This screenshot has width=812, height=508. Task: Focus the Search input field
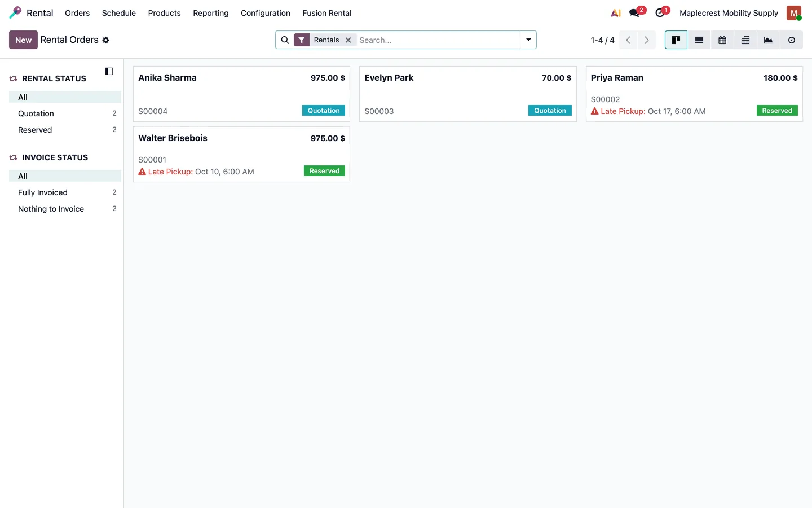pos(438,40)
